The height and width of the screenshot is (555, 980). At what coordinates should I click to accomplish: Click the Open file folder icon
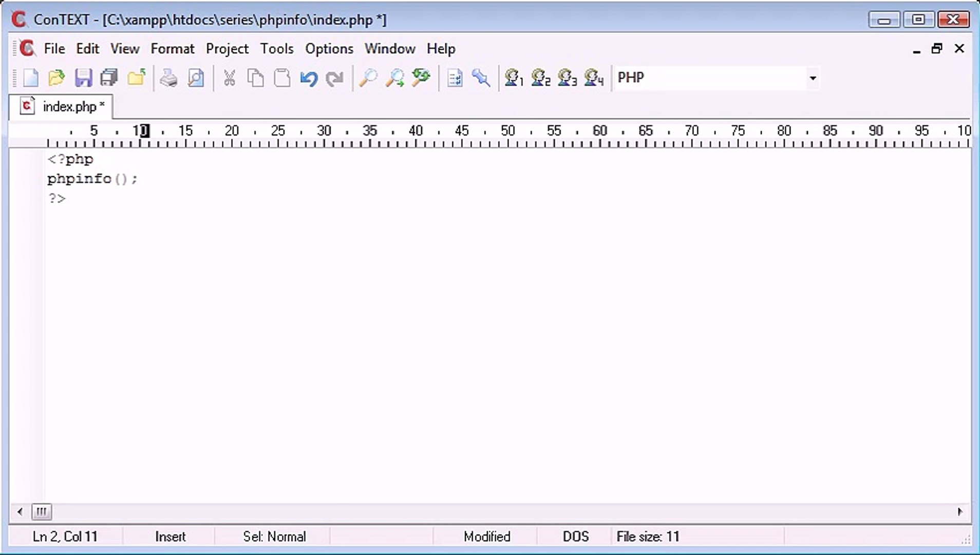56,78
